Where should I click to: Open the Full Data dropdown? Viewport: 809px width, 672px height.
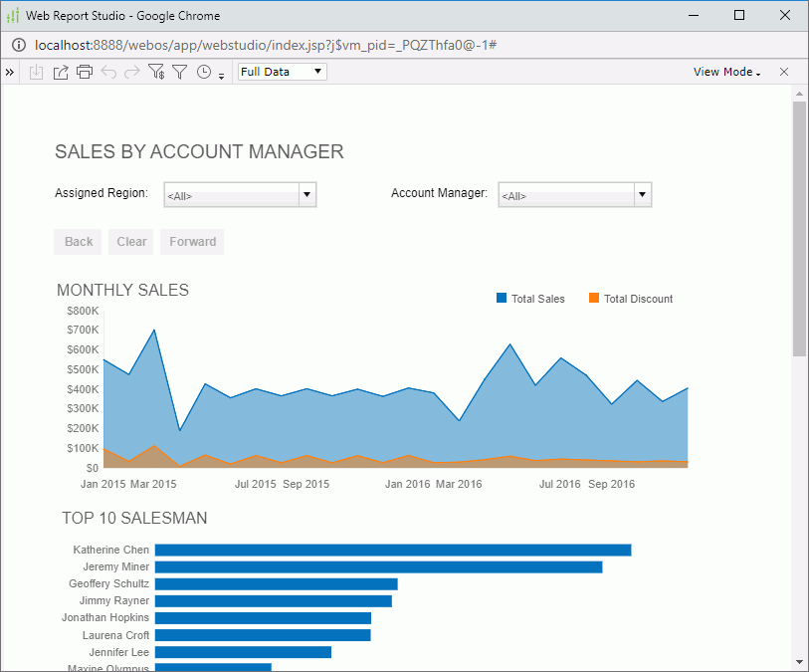pos(282,72)
